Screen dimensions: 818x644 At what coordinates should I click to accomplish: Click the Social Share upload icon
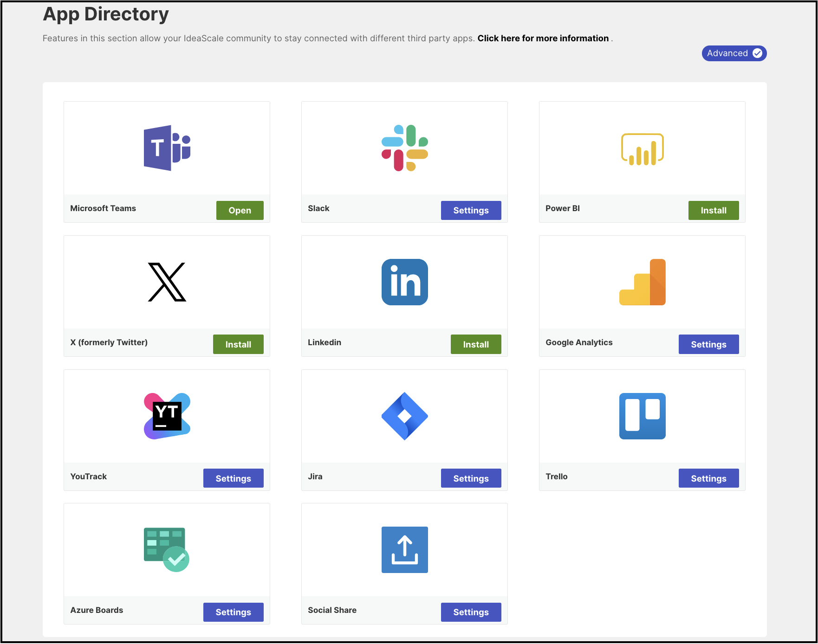[405, 550]
